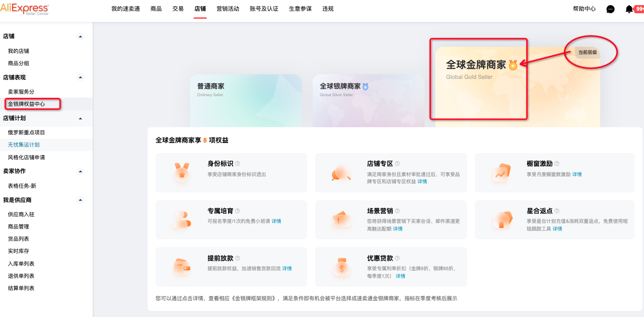Click the 店铺专区 magnifier icon
The height and width of the screenshot is (317, 644).
point(341,173)
